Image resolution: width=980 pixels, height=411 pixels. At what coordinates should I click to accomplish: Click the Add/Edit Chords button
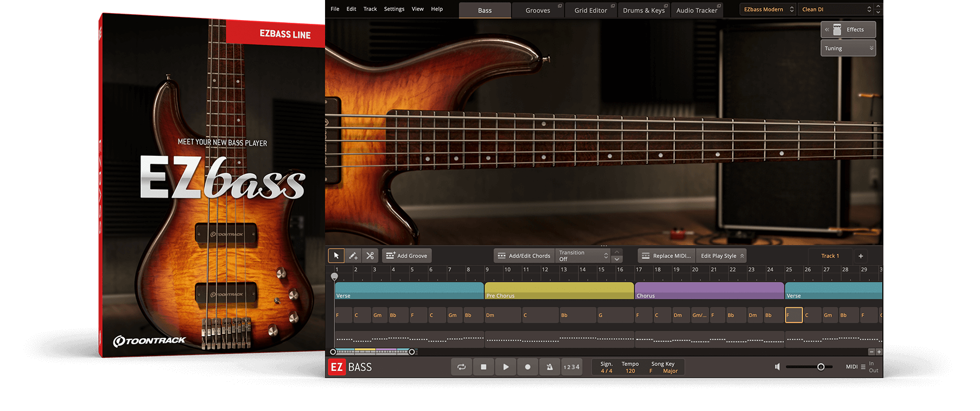[524, 256]
